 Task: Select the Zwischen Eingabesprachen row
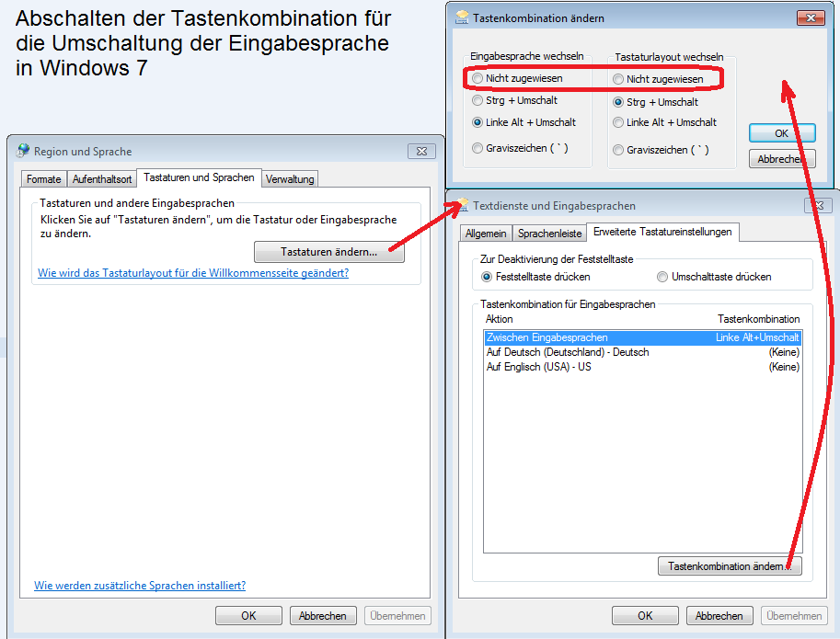(643, 337)
